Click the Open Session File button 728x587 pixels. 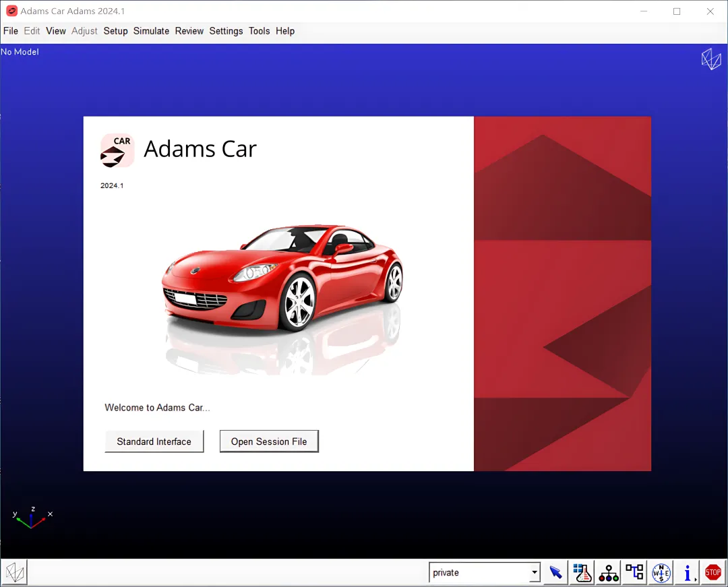pos(269,441)
